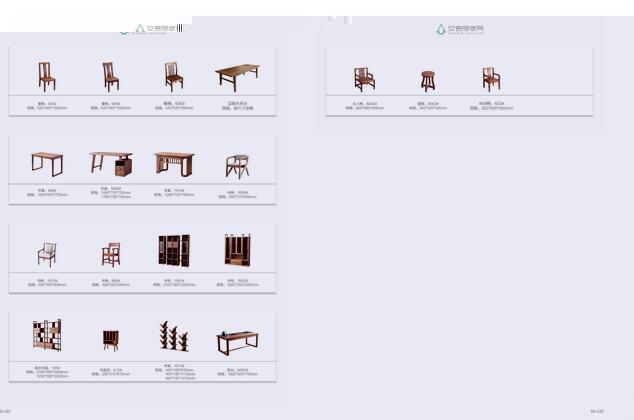Click the round wooden stool
The width and height of the screenshot is (634, 420).
tap(428, 80)
